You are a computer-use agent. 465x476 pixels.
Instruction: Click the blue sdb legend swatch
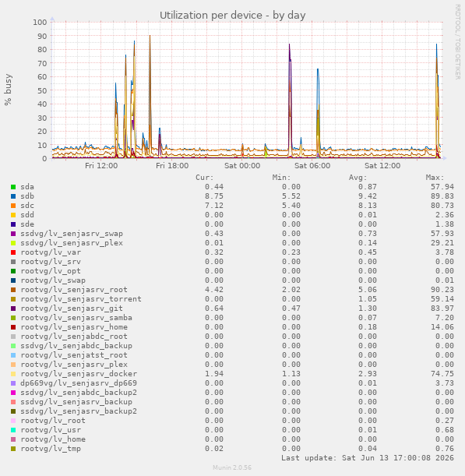(13, 196)
